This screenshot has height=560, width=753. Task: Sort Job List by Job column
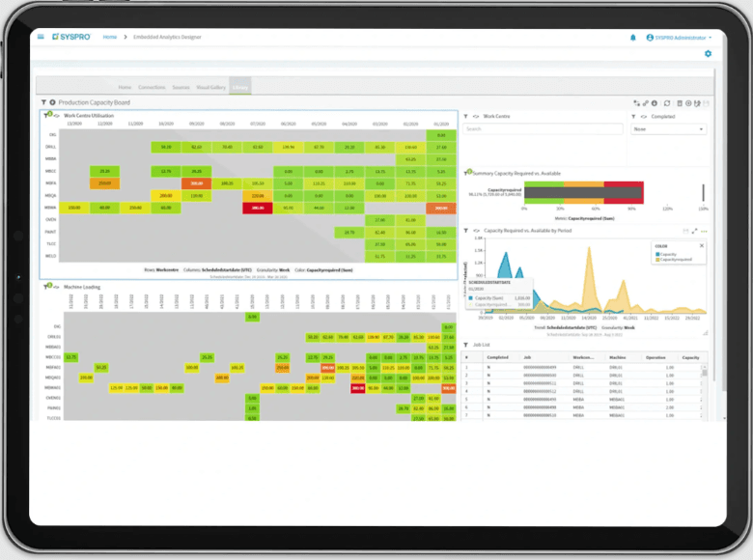point(527,358)
